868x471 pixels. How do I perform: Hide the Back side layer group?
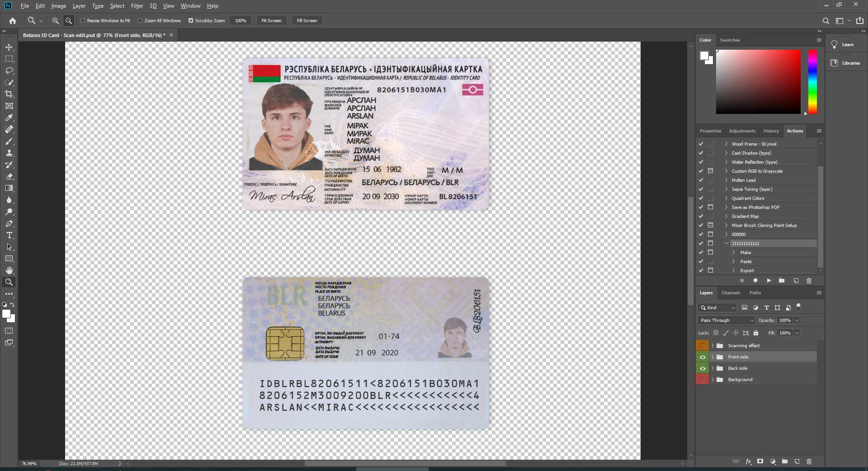coord(702,368)
